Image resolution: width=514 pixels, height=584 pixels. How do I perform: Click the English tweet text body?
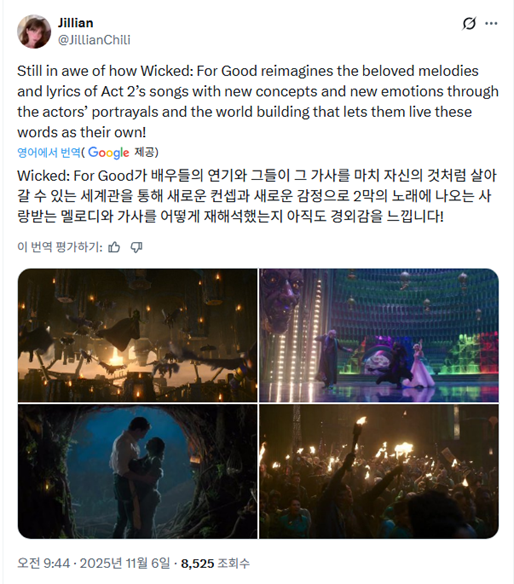pyautogui.click(x=258, y=101)
